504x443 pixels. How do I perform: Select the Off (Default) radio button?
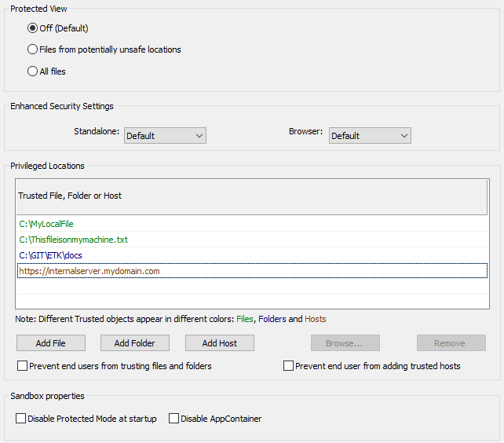(33, 28)
